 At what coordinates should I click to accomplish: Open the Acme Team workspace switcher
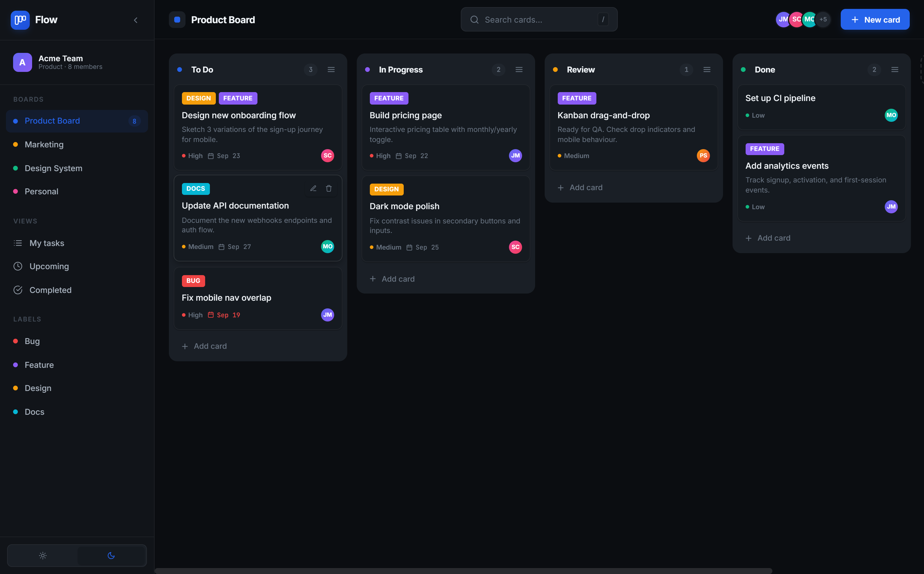pos(77,62)
